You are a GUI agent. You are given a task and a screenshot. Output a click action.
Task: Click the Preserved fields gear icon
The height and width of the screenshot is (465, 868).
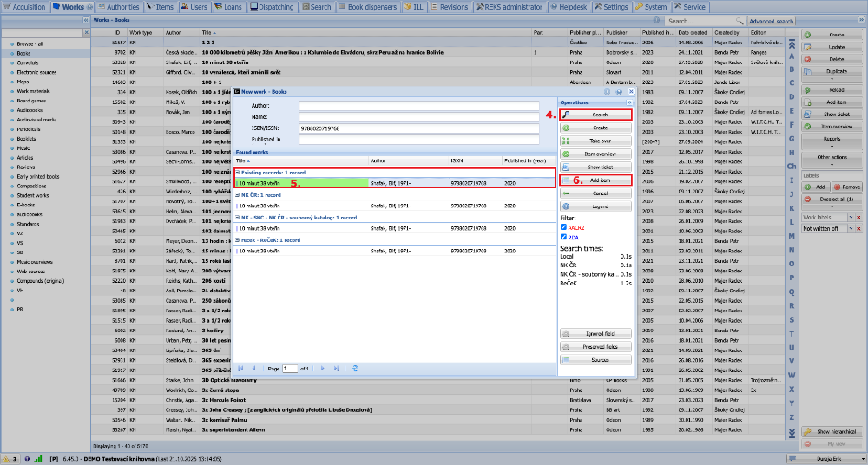(x=566, y=347)
